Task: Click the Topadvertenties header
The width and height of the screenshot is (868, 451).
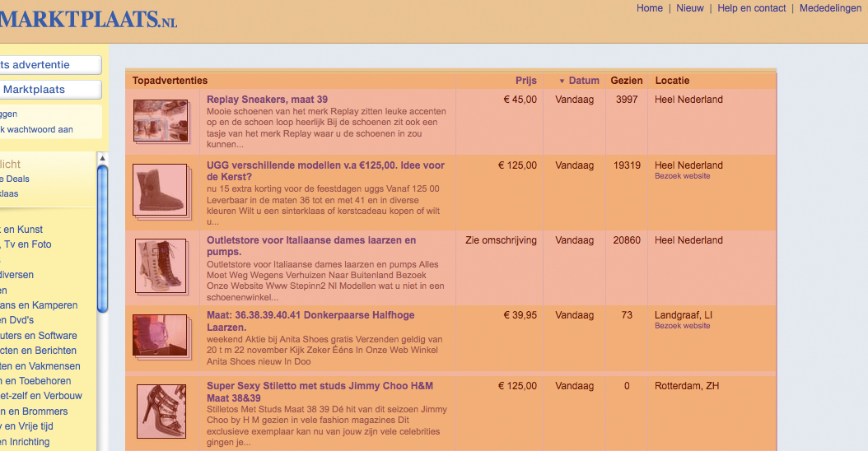Action: [170, 81]
